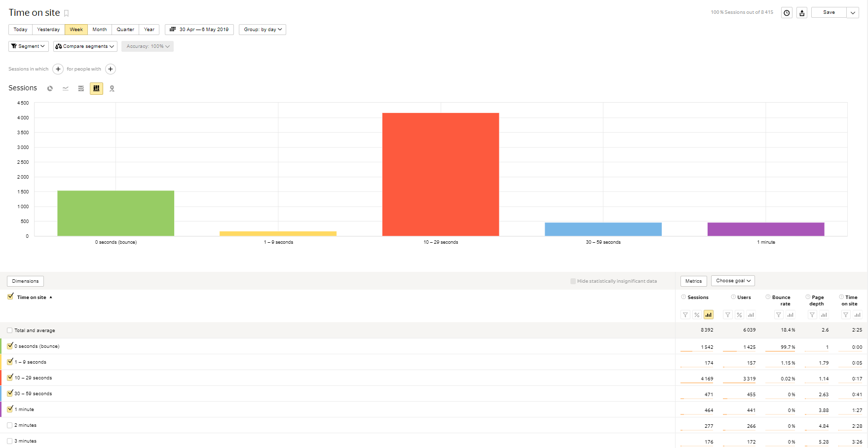Toggle the Time on site header checkbox

[10, 297]
